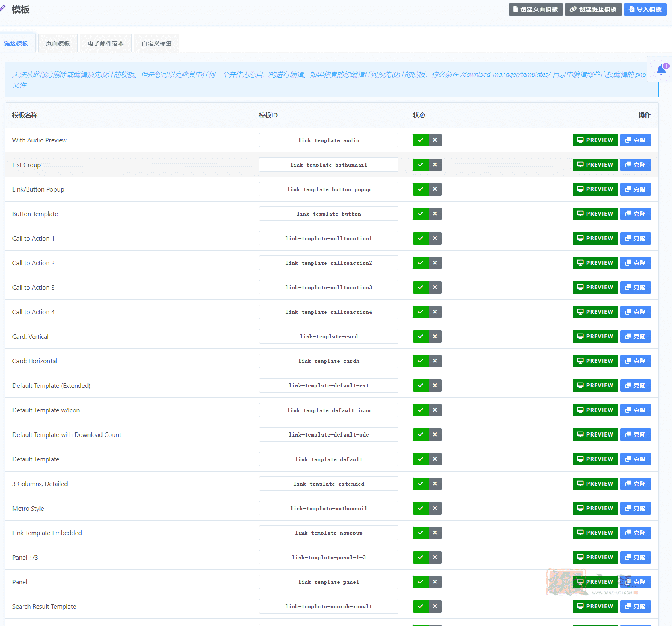Preview the With Audio Preview template
The height and width of the screenshot is (626, 672).
point(595,140)
